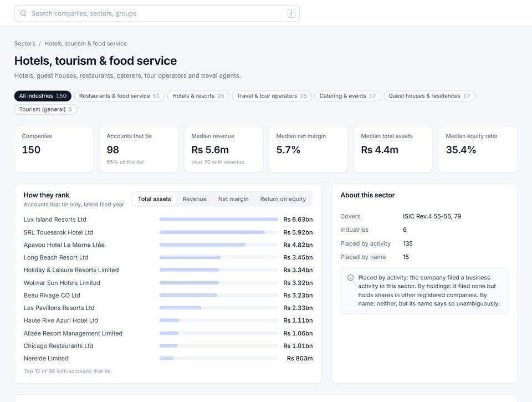Filter by Catering & events
Screen dimensions: 532x402
pos(348,96)
